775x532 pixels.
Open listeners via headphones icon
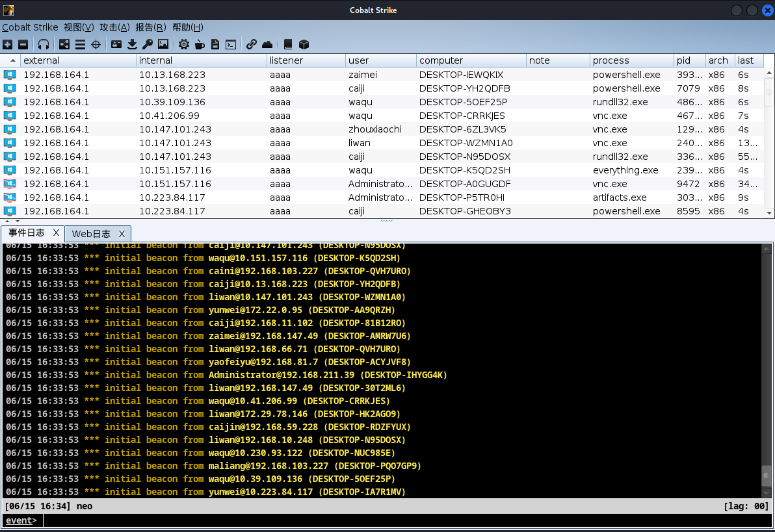(44, 44)
